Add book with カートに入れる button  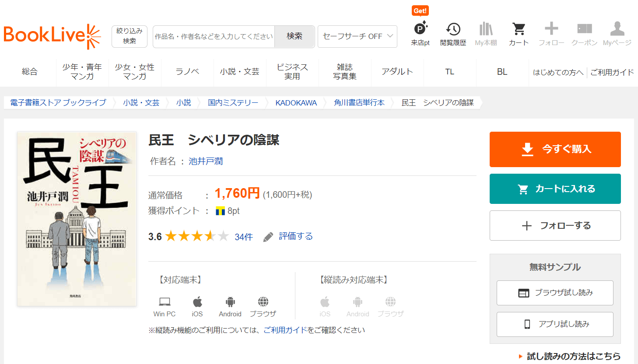point(555,189)
